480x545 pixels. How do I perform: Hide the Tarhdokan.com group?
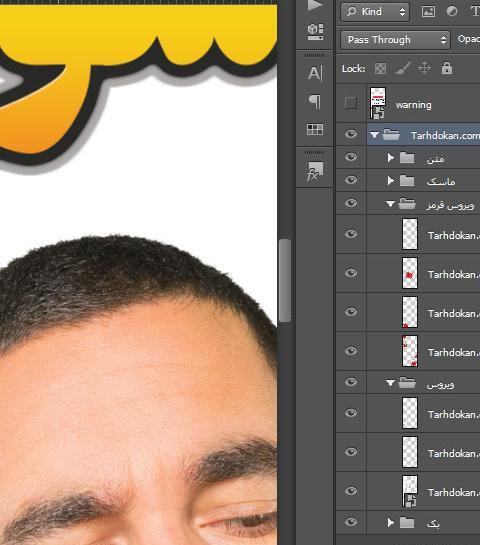351,134
